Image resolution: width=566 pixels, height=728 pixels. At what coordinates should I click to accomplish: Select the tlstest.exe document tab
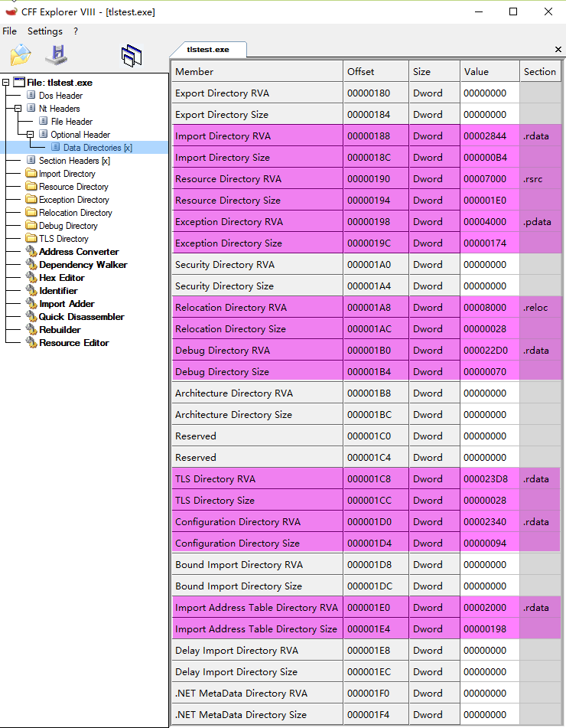[208, 49]
